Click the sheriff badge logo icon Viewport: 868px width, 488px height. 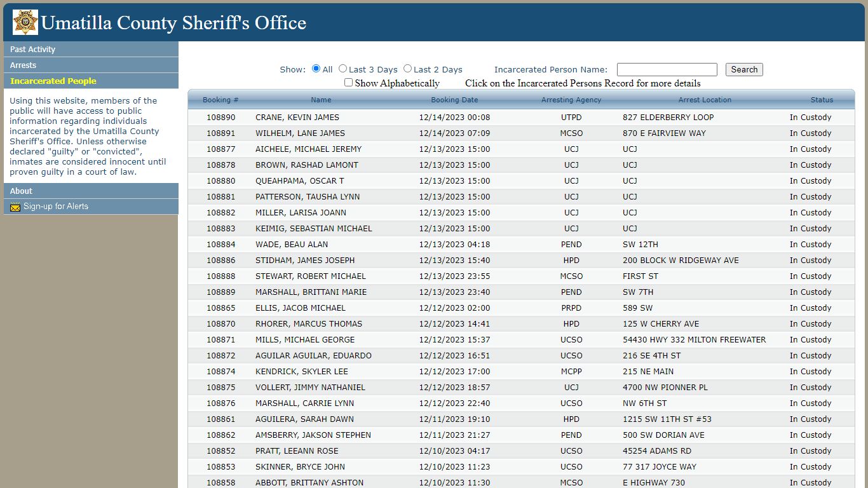tap(25, 22)
